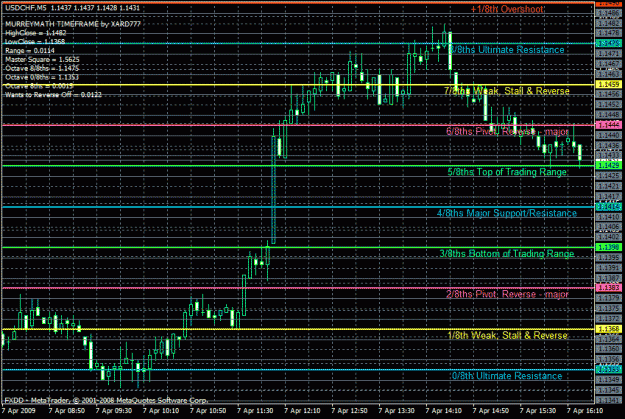Click the '5/8ths Top of Trading Range' label
This screenshot has width=625, height=419.
[x=507, y=172]
